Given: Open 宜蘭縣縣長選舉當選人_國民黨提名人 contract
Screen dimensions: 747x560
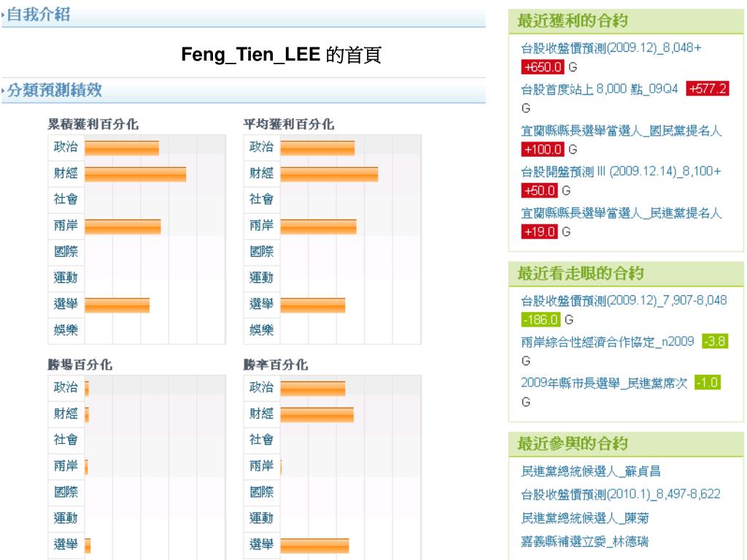Looking at the screenshot, I should click(621, 131).
